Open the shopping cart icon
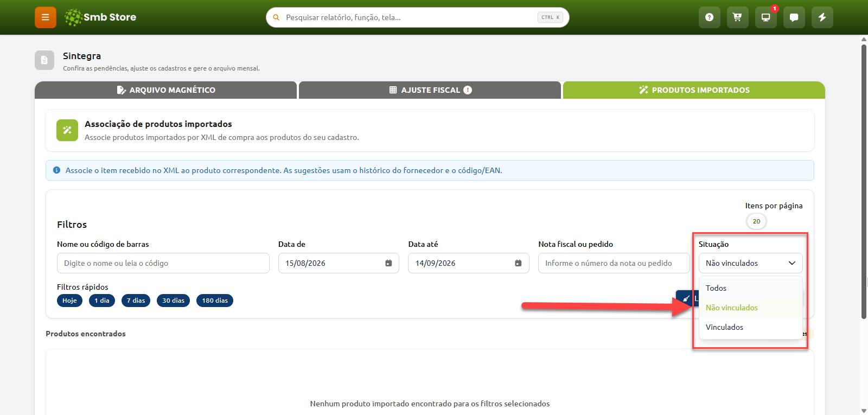This screenshot has height=415, width=868. (x=737, y=17)
